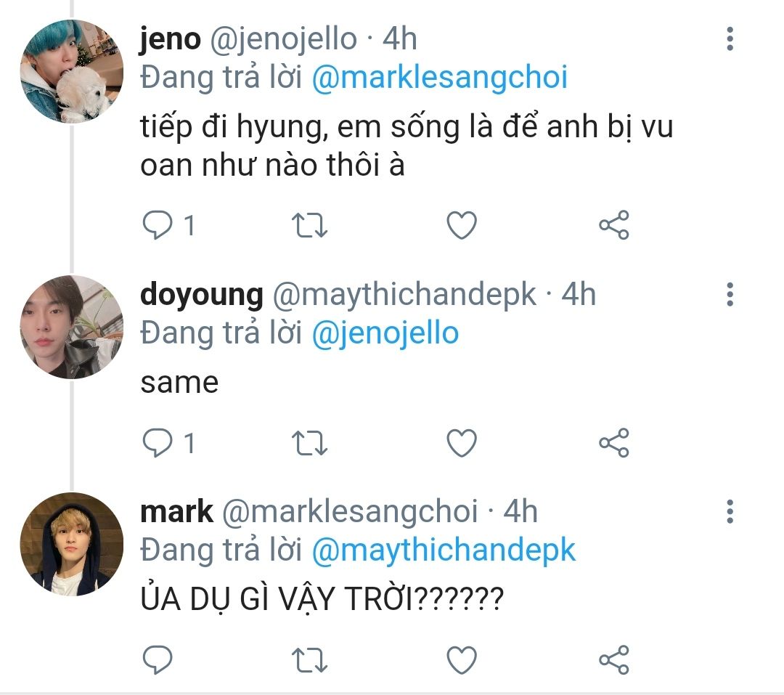Image resolution: width=784 pixels, height=695 pixels.
Task: Like jeno's tweet about hyung
Action: [461, 226]
